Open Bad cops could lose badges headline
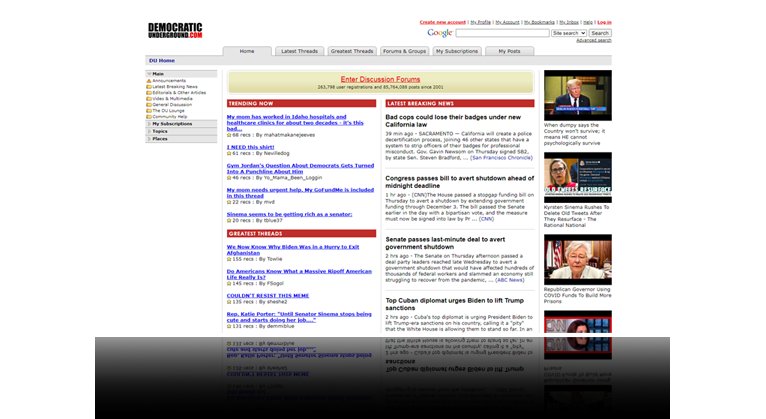Viewport: 766px width, 419px height. click(453, 121)
